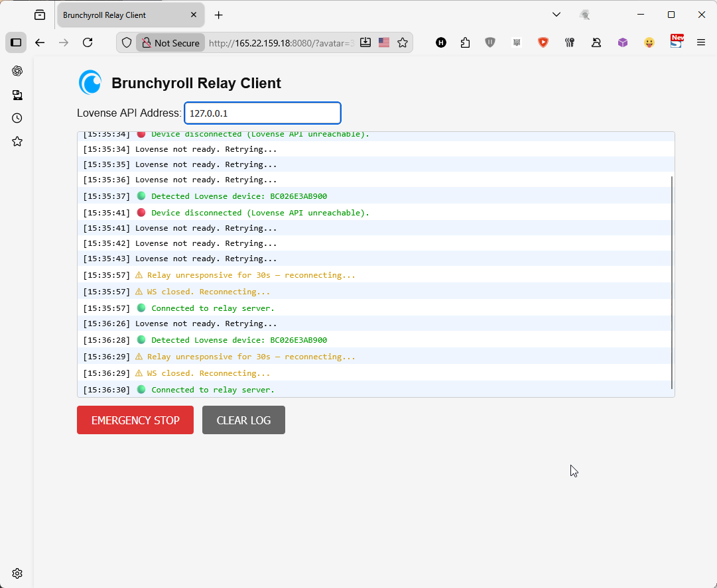Click the Lovense API Address input field
Viewport: 717px width, 588px height.
coord(263,113)
